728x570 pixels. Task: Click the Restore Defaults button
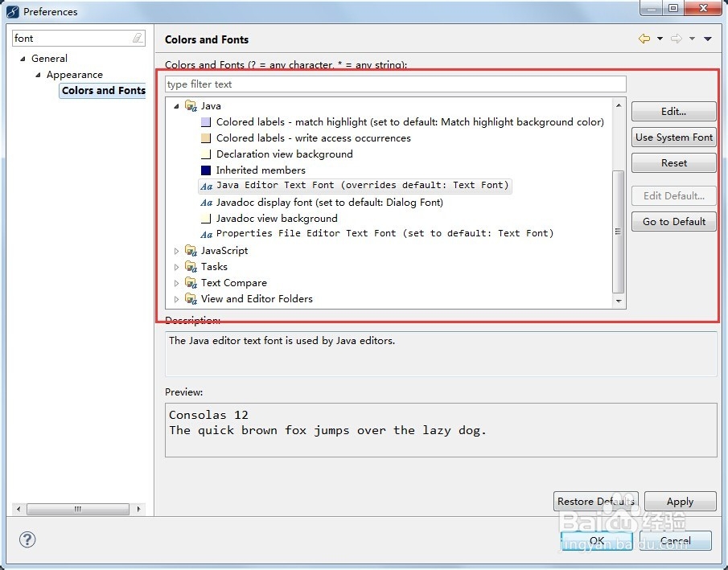point(596,502)
